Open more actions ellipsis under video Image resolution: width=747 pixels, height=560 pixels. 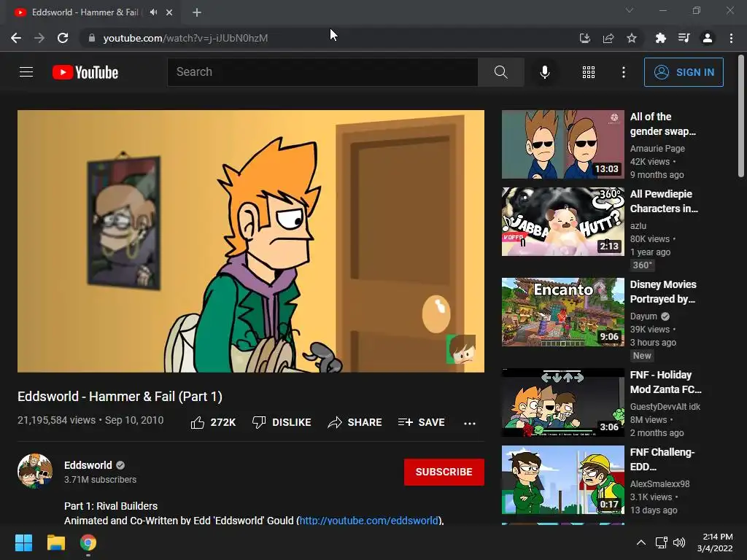coord(470,423)
